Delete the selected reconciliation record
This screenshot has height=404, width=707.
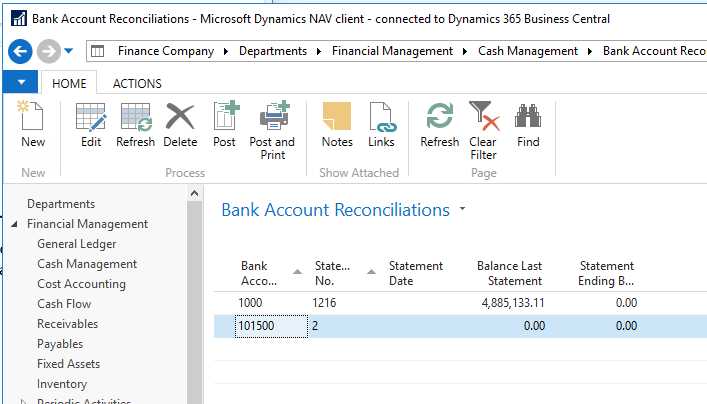point(180,125)
